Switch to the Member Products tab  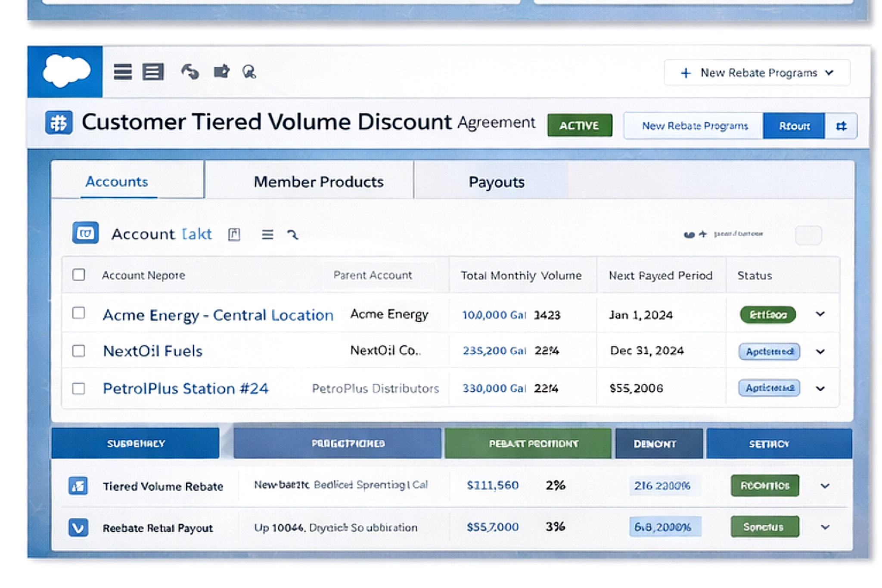coord(318,182)
